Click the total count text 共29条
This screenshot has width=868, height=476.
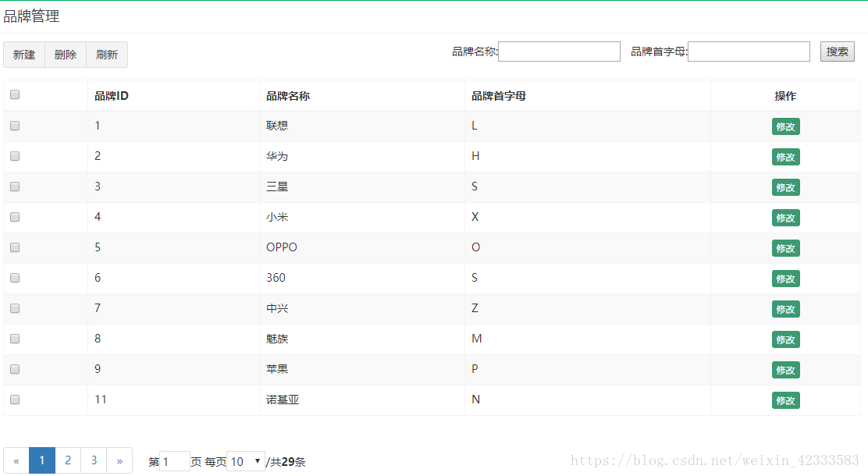(288, 462)
